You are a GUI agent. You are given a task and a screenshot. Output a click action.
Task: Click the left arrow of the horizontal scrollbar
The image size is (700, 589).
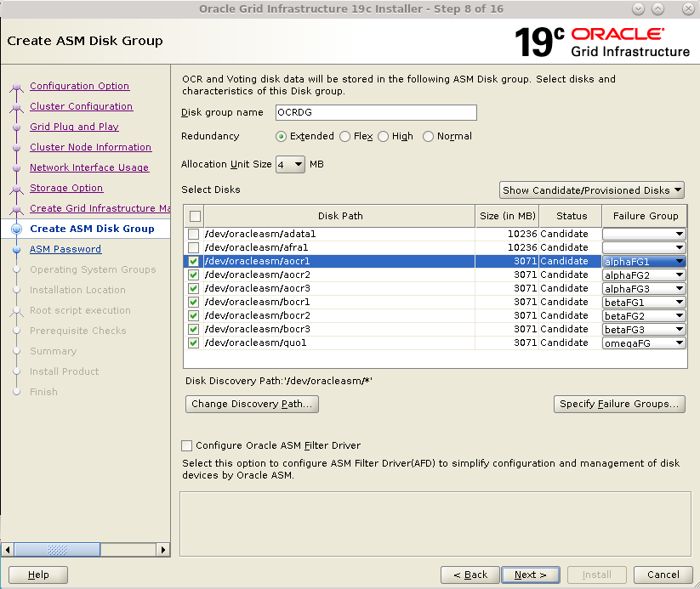(7, 550)
